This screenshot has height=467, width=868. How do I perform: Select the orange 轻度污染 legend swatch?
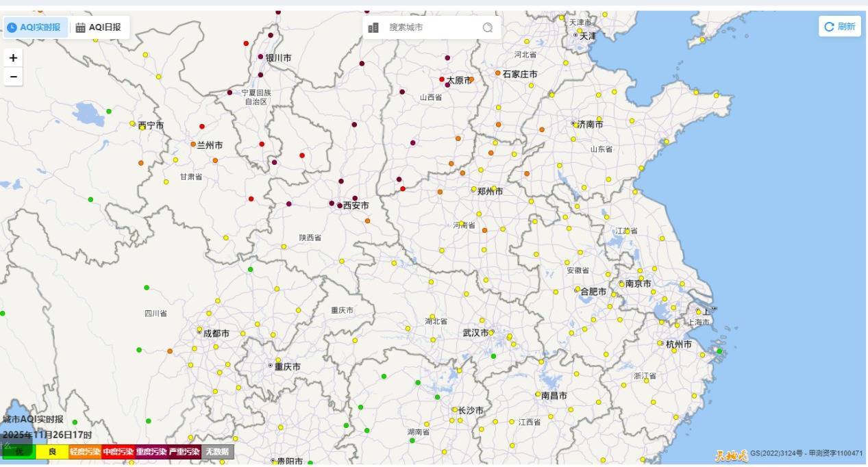[85, 452]
